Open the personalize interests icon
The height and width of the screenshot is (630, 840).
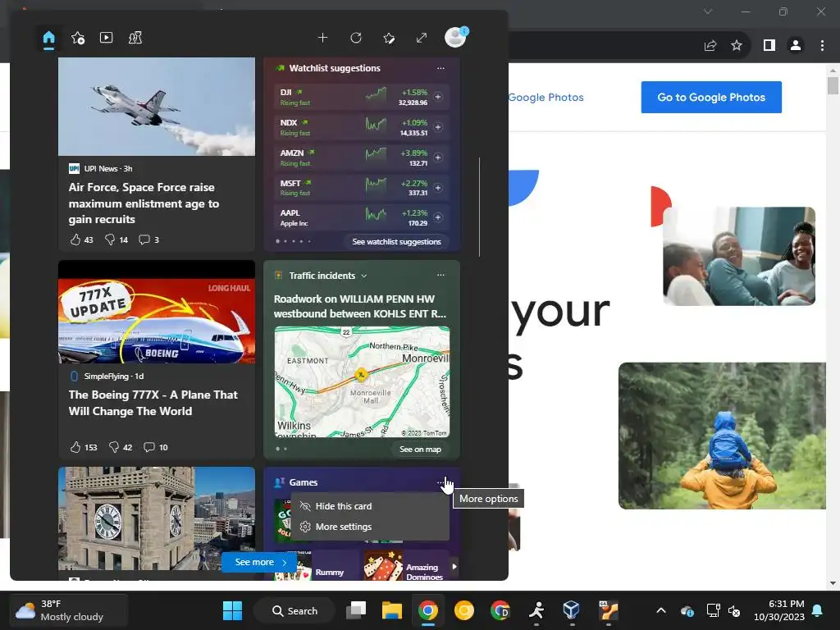[x=389, y=38]
